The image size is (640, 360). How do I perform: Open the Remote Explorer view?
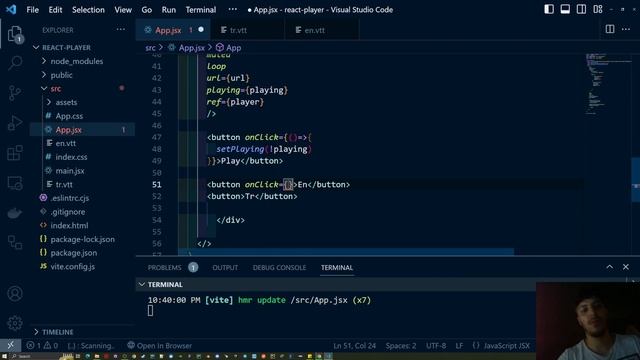point(15,183)
